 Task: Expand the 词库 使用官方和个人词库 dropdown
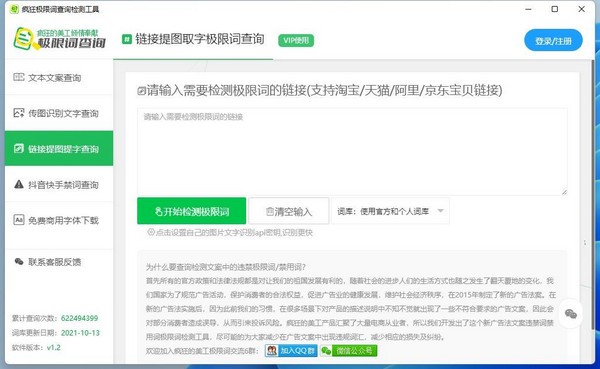click(x=390, y=211)
